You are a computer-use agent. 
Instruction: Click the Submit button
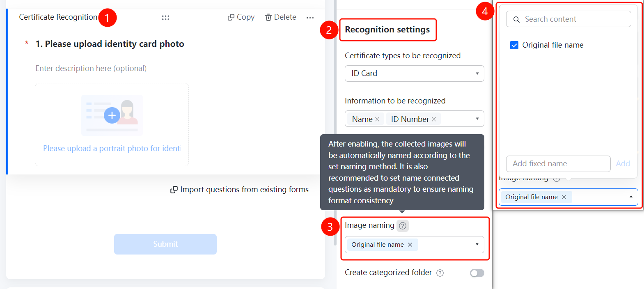point(165,244)
